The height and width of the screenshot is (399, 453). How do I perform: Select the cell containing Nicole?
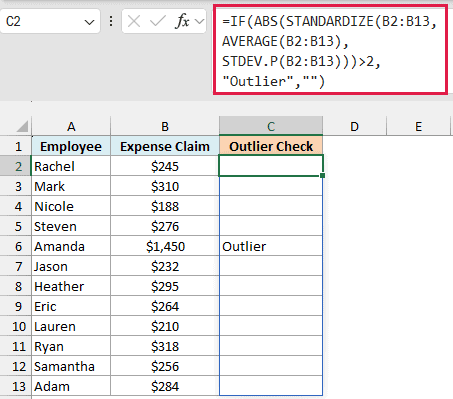71,206
